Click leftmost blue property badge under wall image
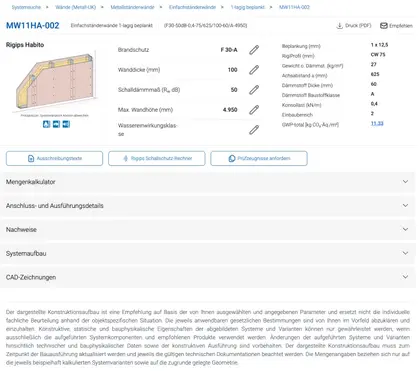This screenshot has height=371, width=420. [x=46, y=124]
